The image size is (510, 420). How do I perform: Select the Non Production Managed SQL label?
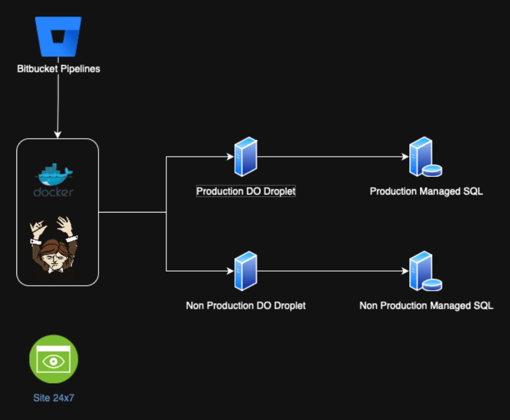(426, 306)
